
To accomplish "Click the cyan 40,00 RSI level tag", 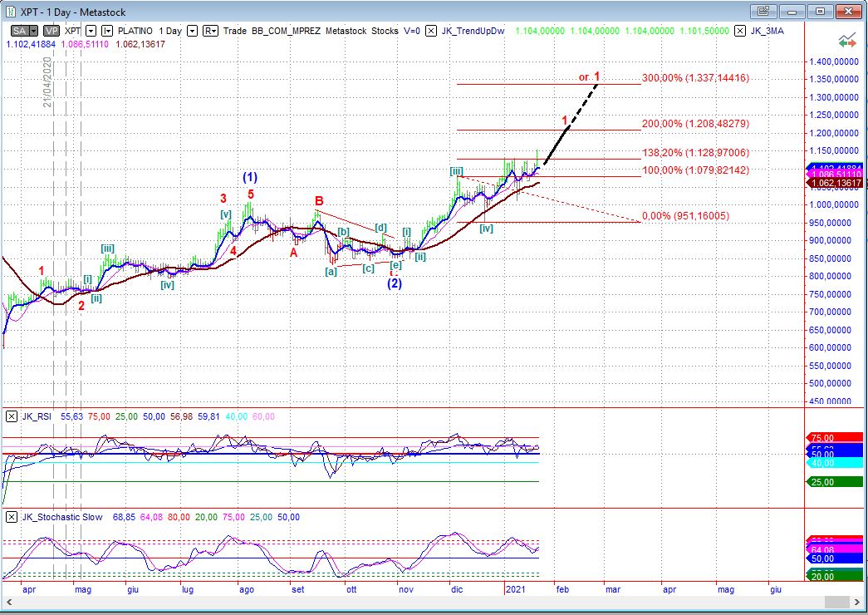I will (836, 463).
